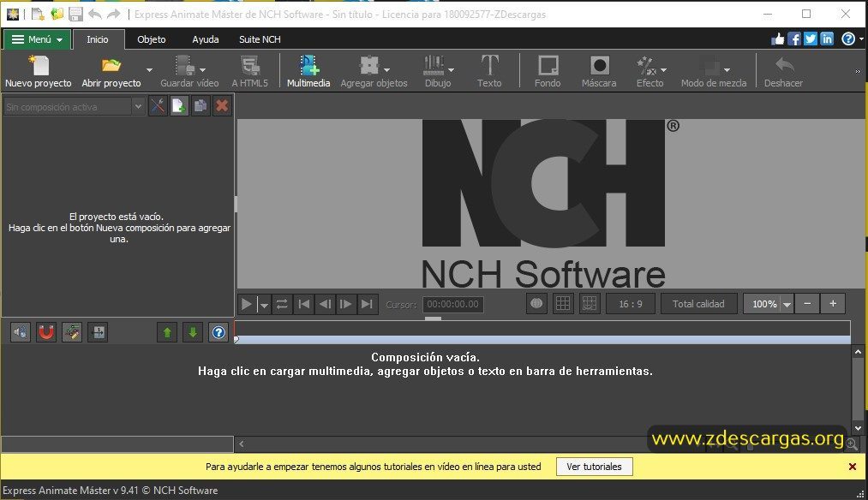Image resolution: width=868 pixels, height=500 pixels.
Task: Open the help question mark icon top right
Action: (x=848, y=39)
